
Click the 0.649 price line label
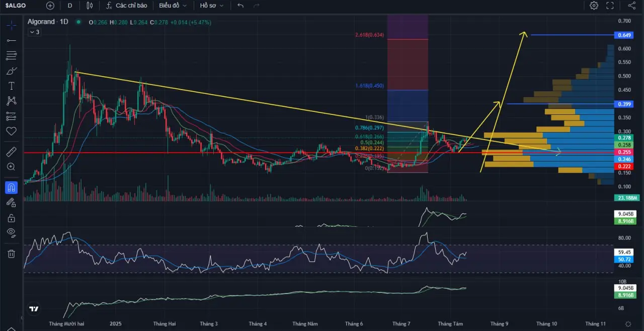click(624, 35)
